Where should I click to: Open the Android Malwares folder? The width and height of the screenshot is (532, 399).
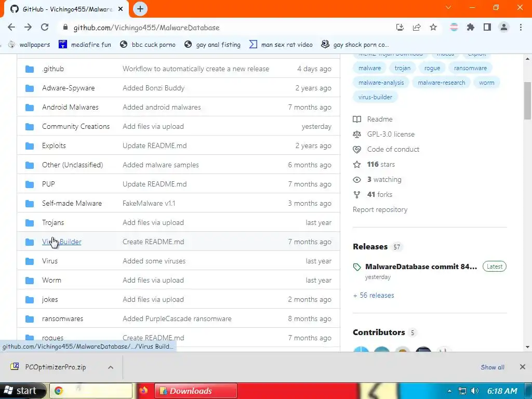pyautogui.click(x=70, y=107)
